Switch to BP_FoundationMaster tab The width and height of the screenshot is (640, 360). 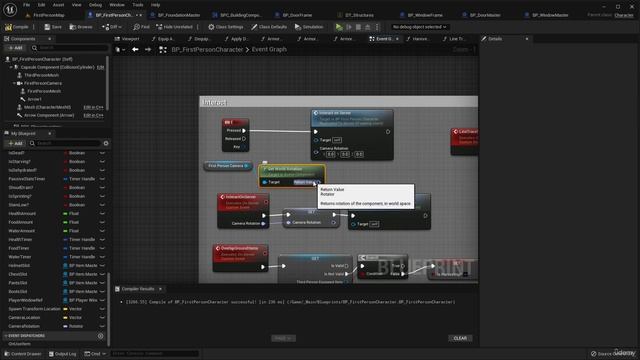[x=179, y=15]
